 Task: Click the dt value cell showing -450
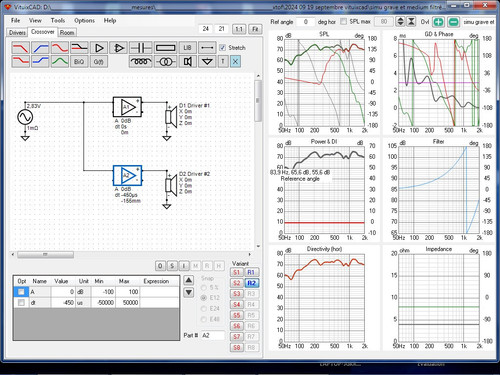(63, 303)
